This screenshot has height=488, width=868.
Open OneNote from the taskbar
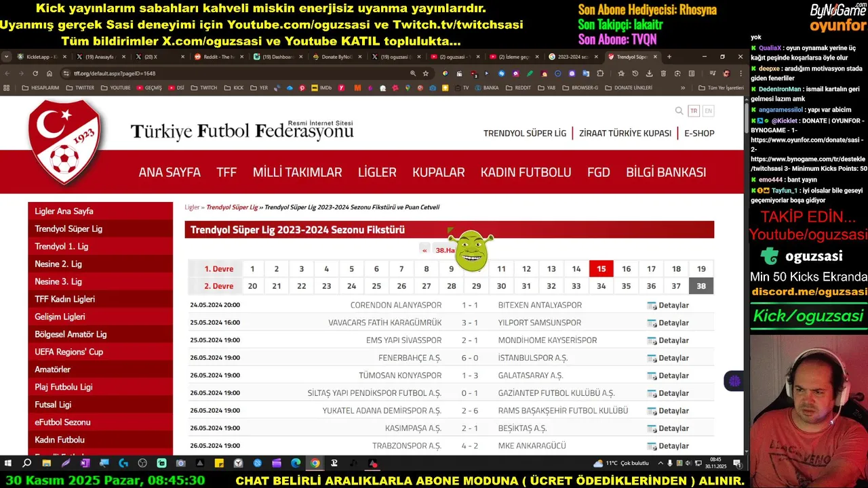pyautogui.click(x=85, y=463)
